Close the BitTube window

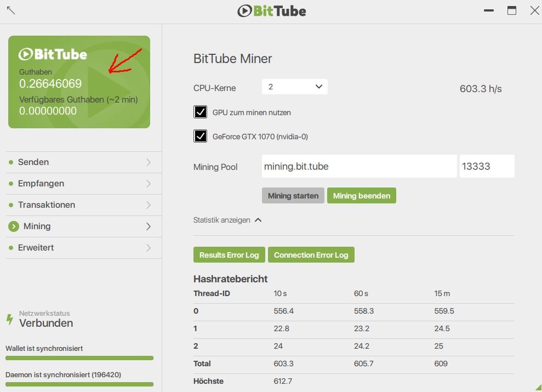[x=535, y=11]
